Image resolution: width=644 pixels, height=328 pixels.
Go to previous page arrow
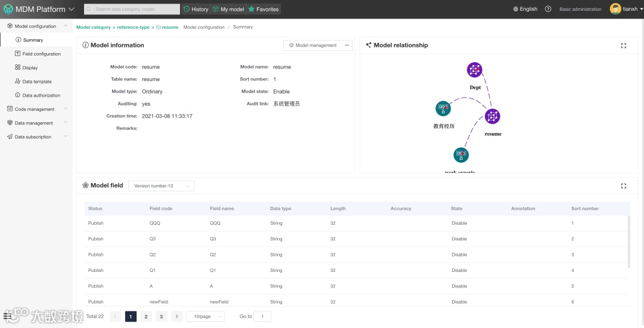tap(116, 317)
